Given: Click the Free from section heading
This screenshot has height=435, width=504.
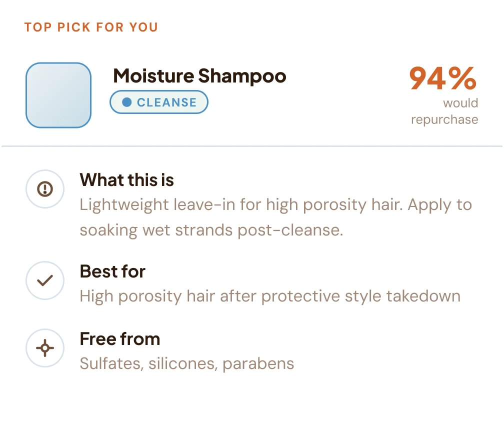Looking at the screenshot, I should coord(119,339).
